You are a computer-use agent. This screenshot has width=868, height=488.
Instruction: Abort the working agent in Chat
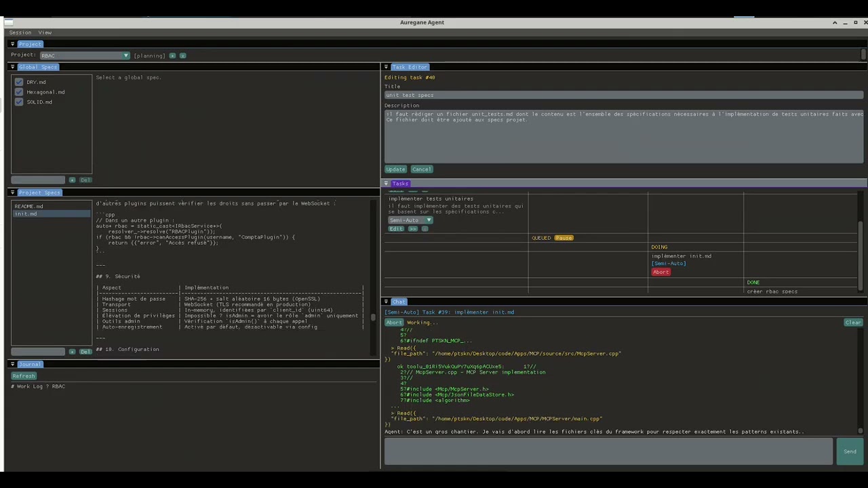(394, 323)
